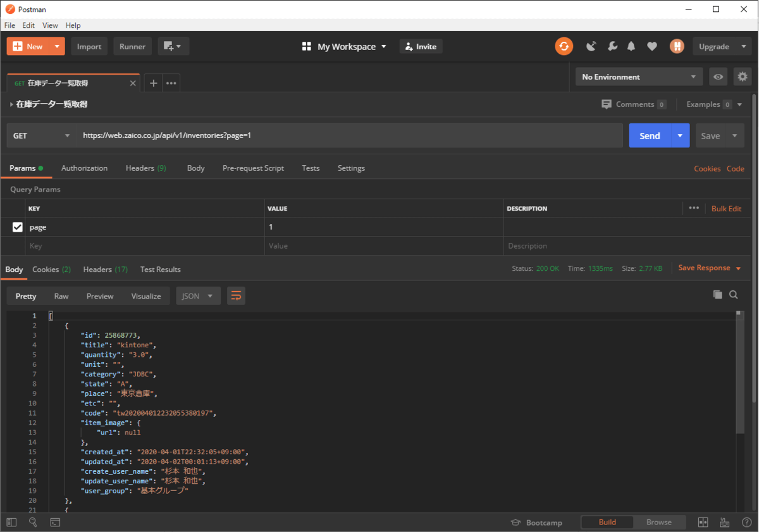
Task: Open the response Headers tab
Action: click(105, 269)
